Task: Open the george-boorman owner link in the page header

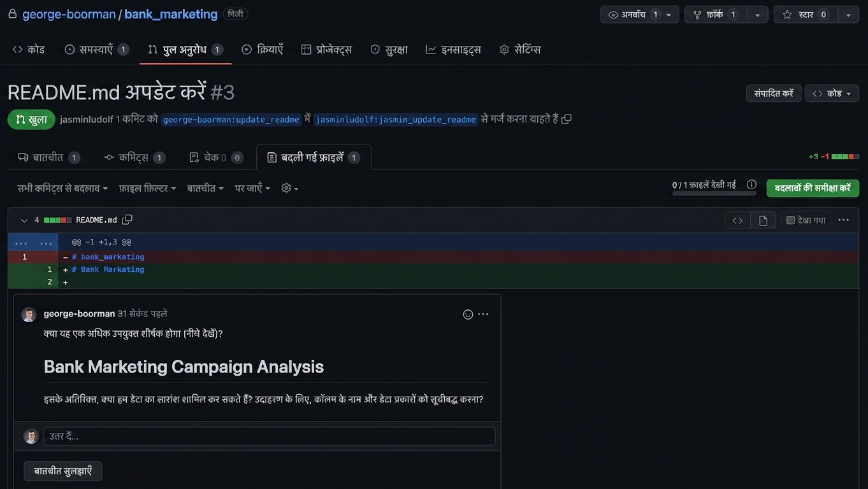Action: click(x=69, y=14)
